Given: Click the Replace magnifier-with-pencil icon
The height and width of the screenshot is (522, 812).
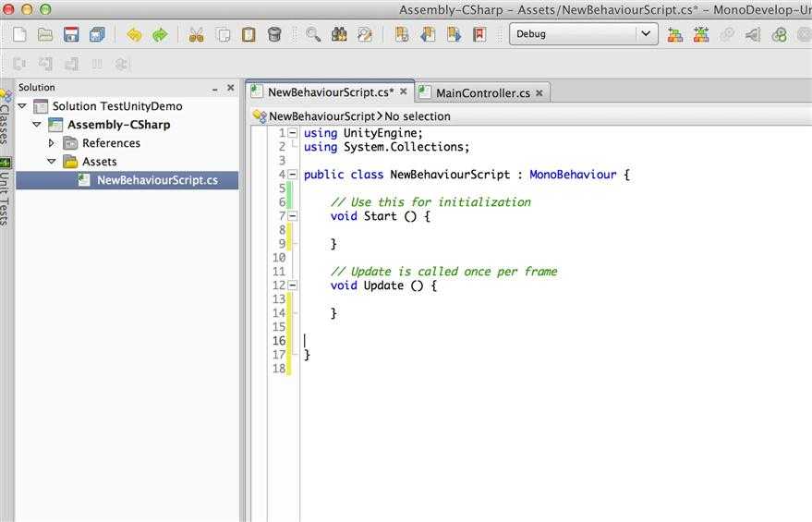Looking at the screenshot, I should 365,35.
